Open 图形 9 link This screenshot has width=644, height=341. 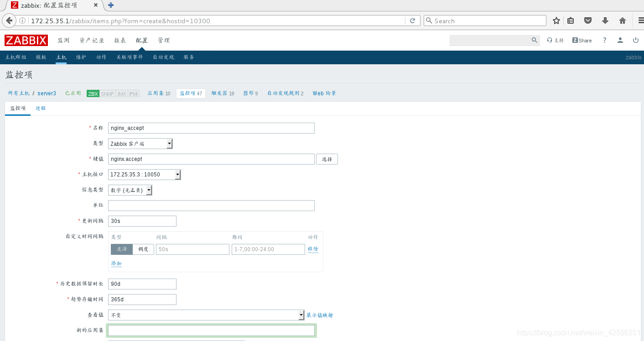pyautogui.click(x=250, y=93)
